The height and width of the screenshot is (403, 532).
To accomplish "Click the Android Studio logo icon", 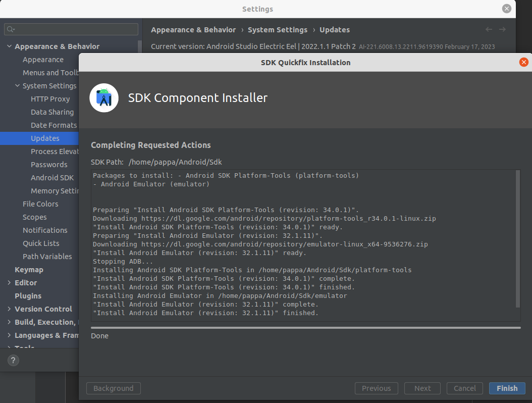I will tap(104, 98).
